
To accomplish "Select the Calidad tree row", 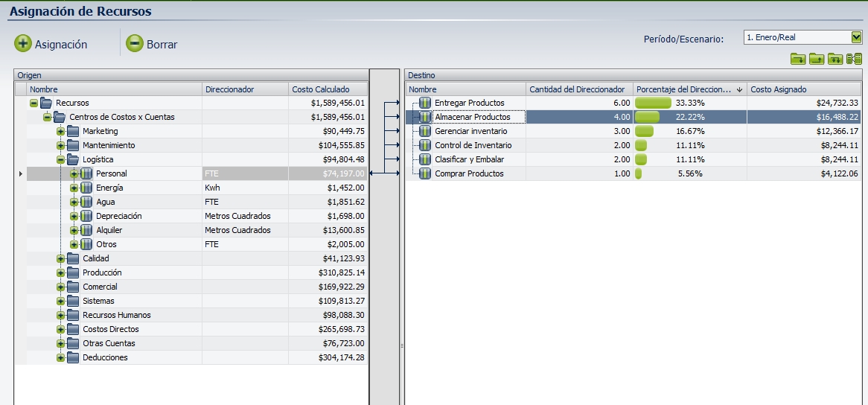I will coord(197,258).
